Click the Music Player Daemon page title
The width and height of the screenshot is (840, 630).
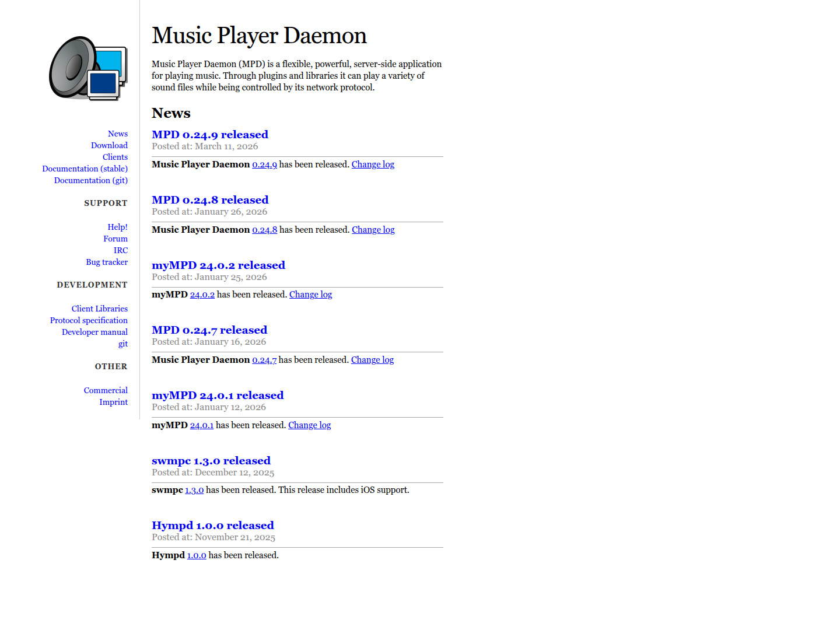(259, 36)
